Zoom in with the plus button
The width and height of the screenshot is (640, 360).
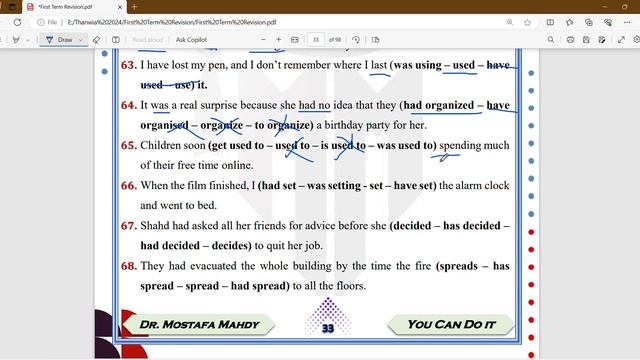coord(279,40)
